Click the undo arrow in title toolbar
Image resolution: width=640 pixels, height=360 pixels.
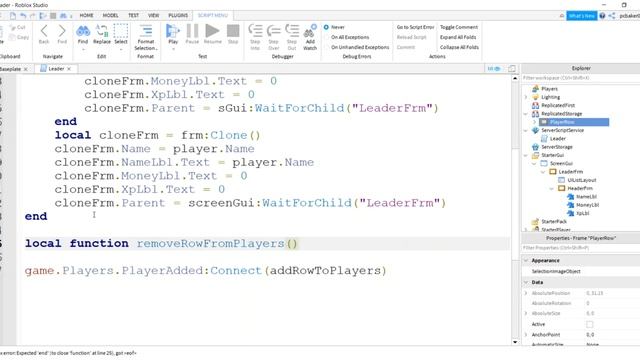tap(23, 16)
